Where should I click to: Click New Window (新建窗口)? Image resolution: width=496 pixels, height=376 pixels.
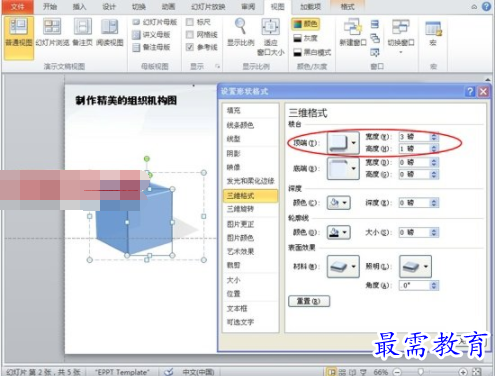[353, 32]
